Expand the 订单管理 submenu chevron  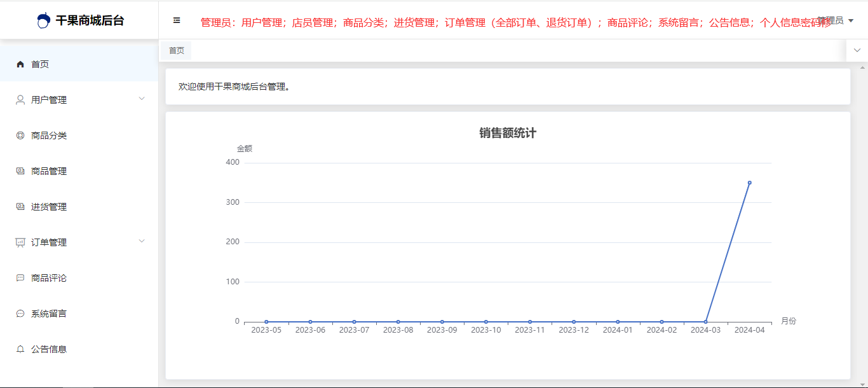point(142,241)
